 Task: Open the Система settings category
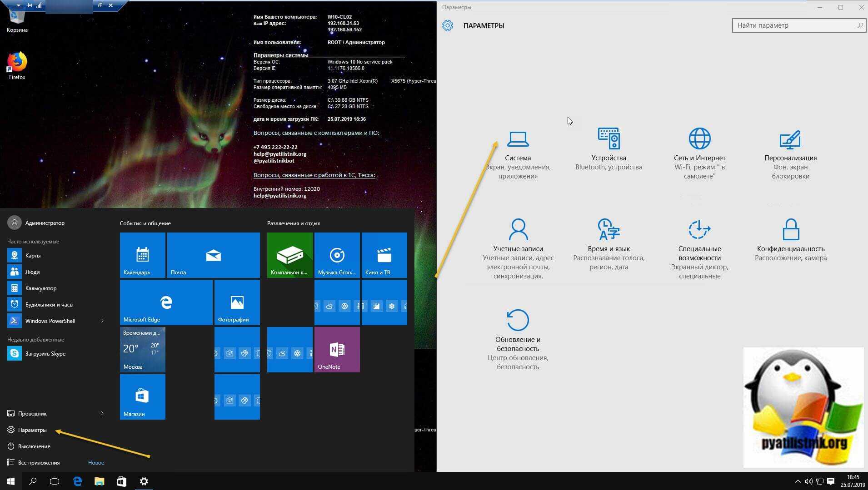518,154
